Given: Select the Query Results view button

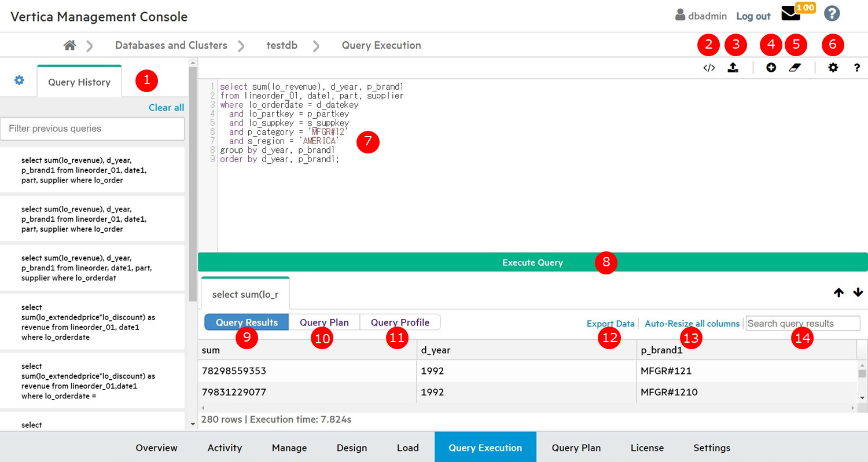Looking at the screenshot, I should pyautogui.click(x=247, y=322).
